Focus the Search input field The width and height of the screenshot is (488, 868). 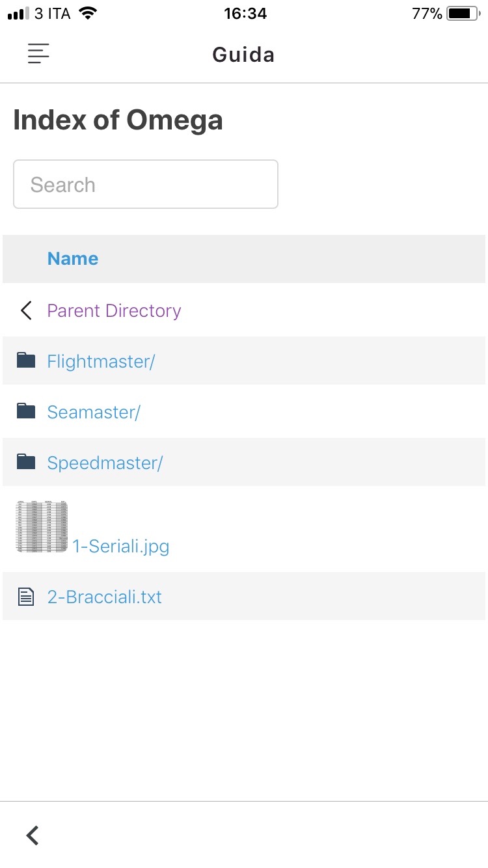point(146,184)
